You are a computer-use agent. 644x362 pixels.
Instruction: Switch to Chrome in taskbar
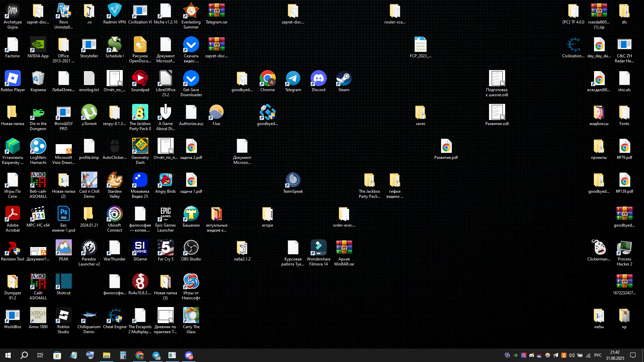point(139,355)
